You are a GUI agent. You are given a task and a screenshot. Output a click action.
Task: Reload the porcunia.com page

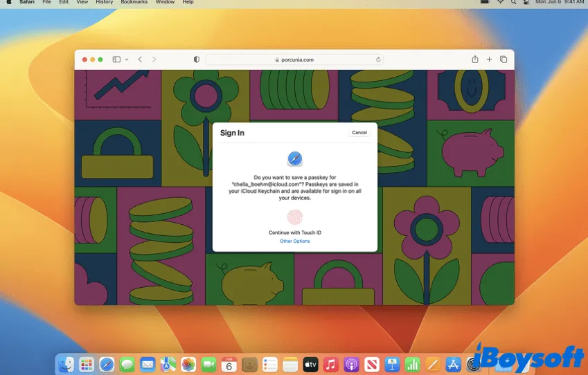click(378, 60)
